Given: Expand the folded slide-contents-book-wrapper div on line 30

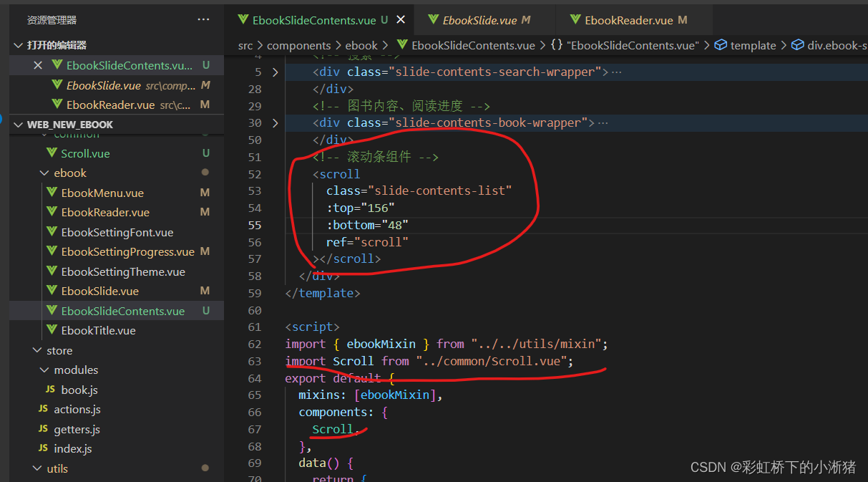Looking at the screenshot, I should (x=275, y=123).
